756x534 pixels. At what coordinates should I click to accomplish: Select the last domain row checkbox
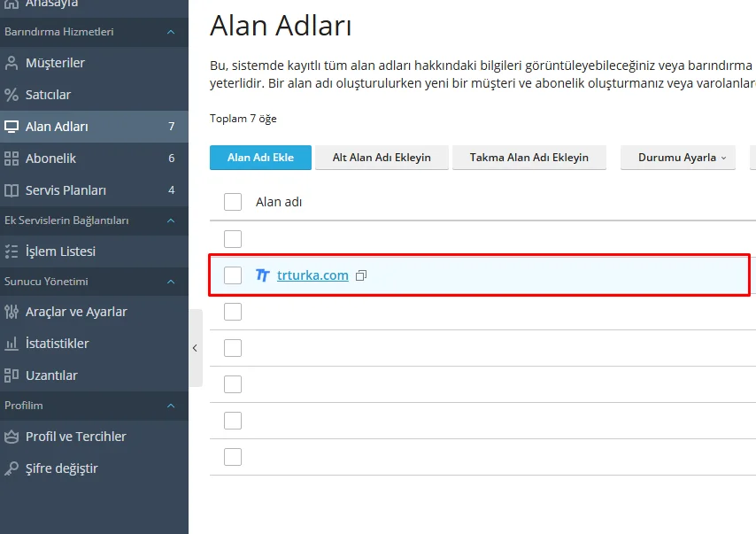pyautogui.click(x=233, y=457)
